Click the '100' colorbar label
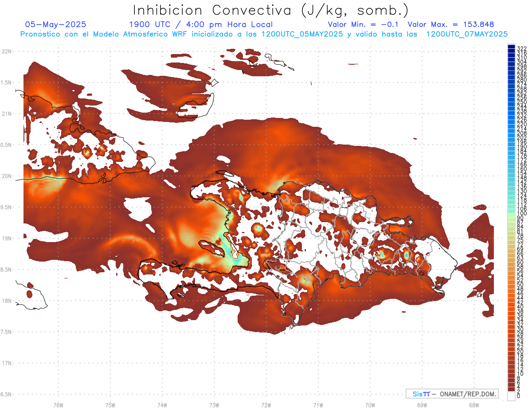Image resolution: width=532 pixels, height=411 pixels. tap(522, 214)
